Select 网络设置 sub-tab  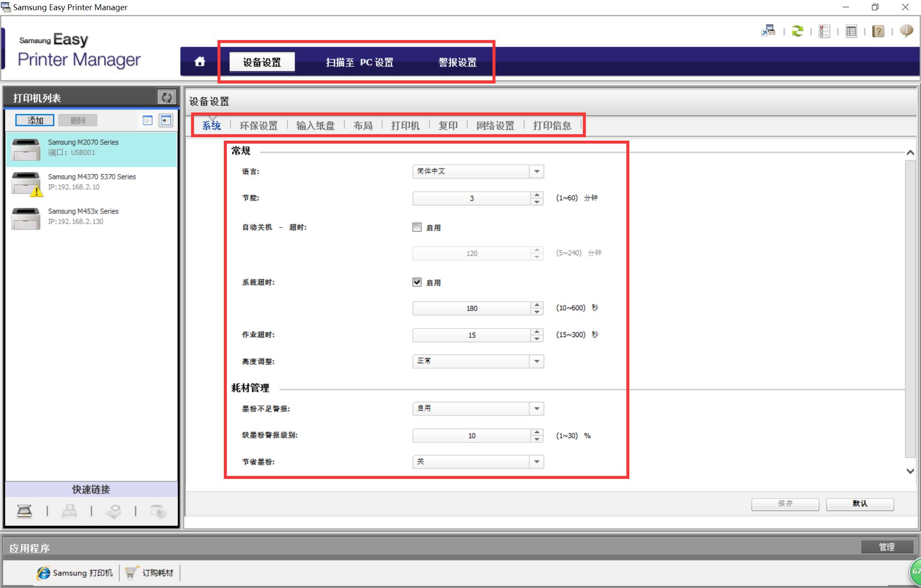(495, 126)
